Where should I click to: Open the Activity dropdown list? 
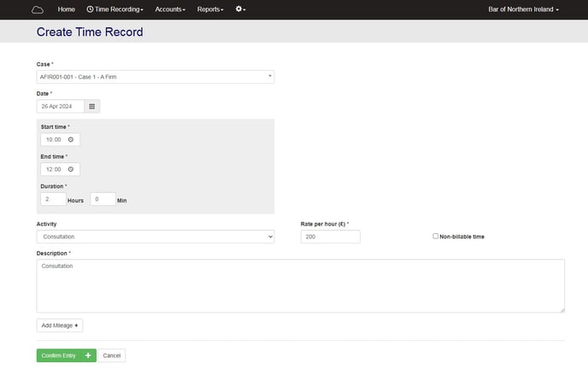(x=155, y=237)
